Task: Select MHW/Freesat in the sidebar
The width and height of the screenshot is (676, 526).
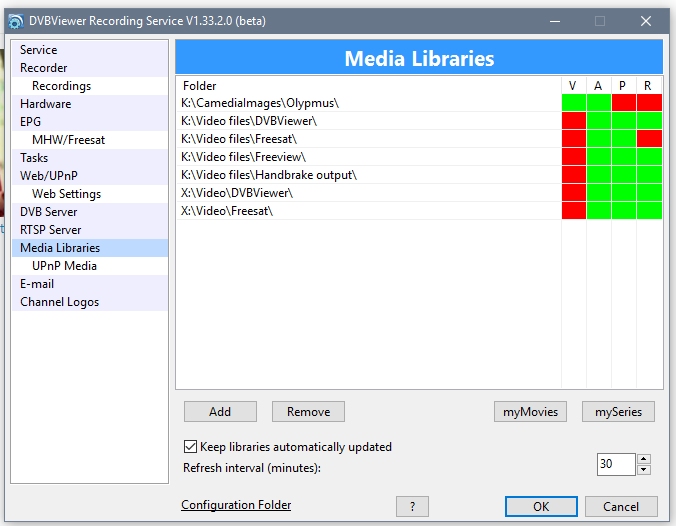Action: [x=90, y=140]
